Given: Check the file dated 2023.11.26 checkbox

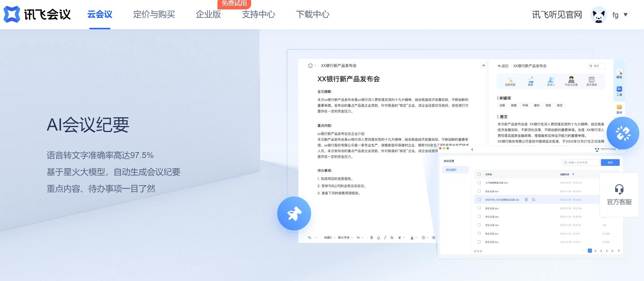Looking at the screenshot, I should click(x=479, y=191).
